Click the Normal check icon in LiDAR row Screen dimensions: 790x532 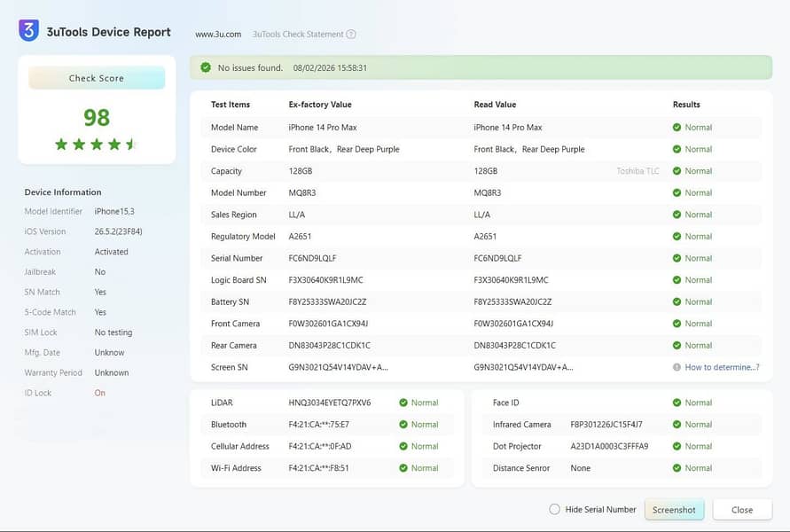[x=403, y=403]
